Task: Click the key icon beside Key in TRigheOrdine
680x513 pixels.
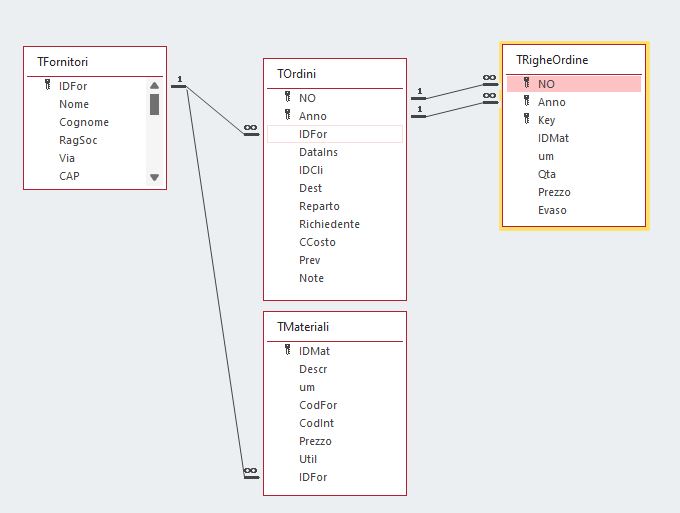Action: pos(526,119)
